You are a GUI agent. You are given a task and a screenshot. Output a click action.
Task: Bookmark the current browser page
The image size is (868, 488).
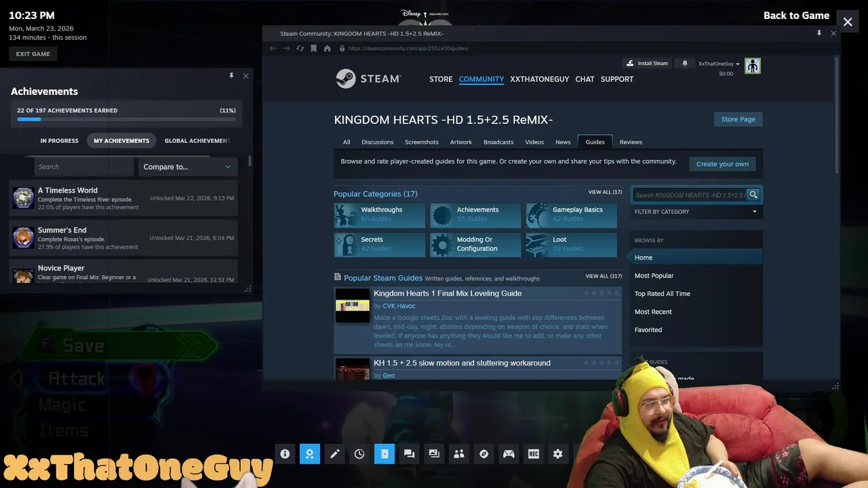tap(313, 48)
